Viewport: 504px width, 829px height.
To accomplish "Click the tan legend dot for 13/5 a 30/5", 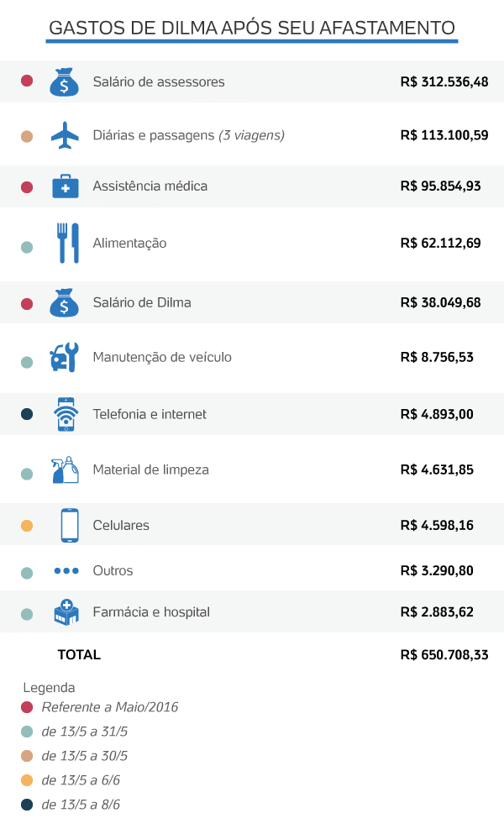I will click(27, 756).
